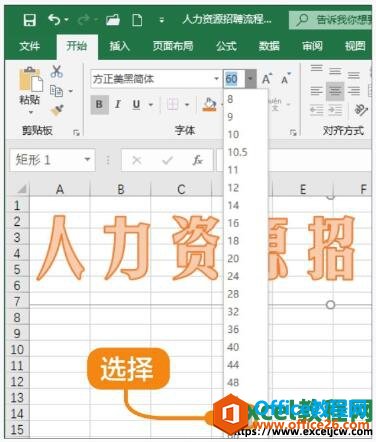Click the font size field showing 60
The width and height of the screenshot is (376, 442).
pos(234,79)
